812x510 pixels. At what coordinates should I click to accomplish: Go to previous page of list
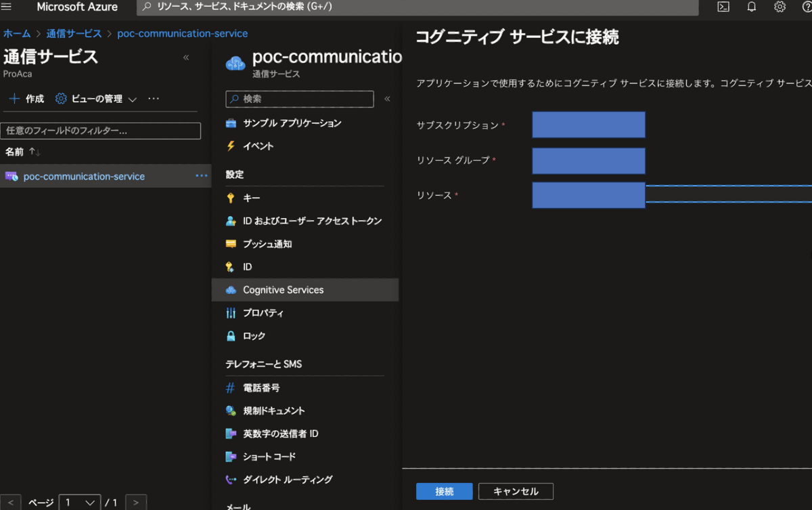pyautogui.click(x=11, y=503)
